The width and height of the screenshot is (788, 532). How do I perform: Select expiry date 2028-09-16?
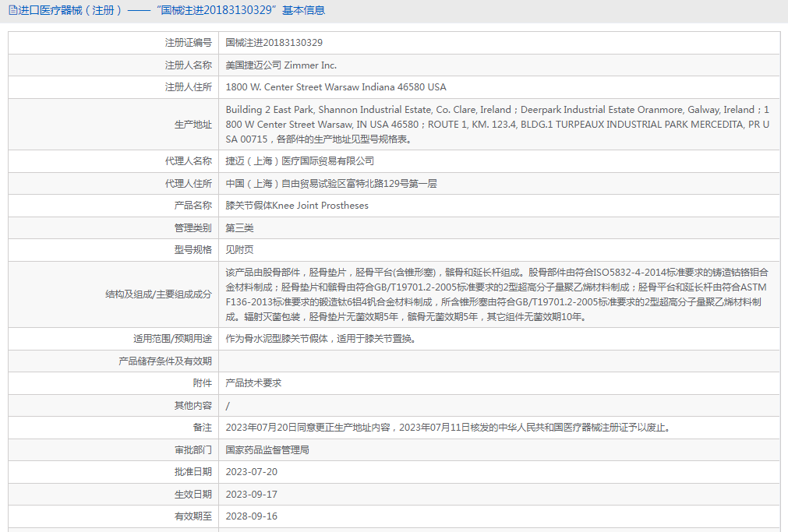coord(251,516)
